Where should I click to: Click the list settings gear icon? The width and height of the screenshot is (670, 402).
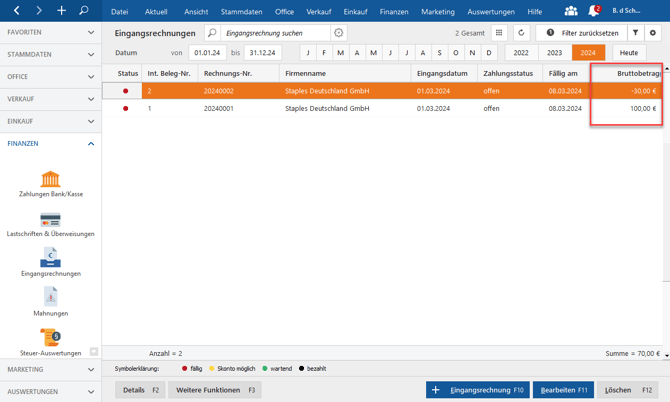pyautogui.click(x=653, y=33)
